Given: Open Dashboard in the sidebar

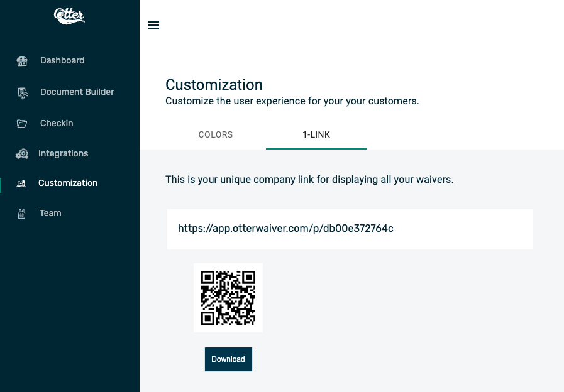Looking at the screenshot, I should point(62,60).
